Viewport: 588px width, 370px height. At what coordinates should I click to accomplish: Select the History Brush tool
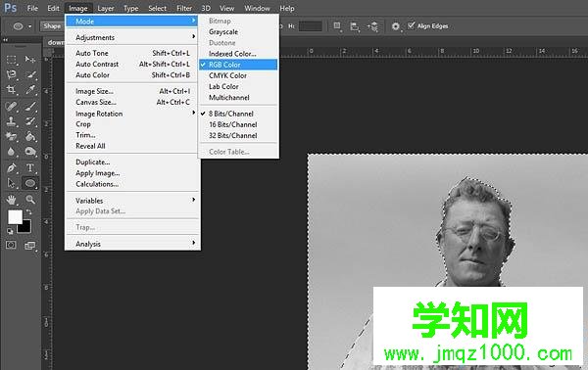[30, 121]
